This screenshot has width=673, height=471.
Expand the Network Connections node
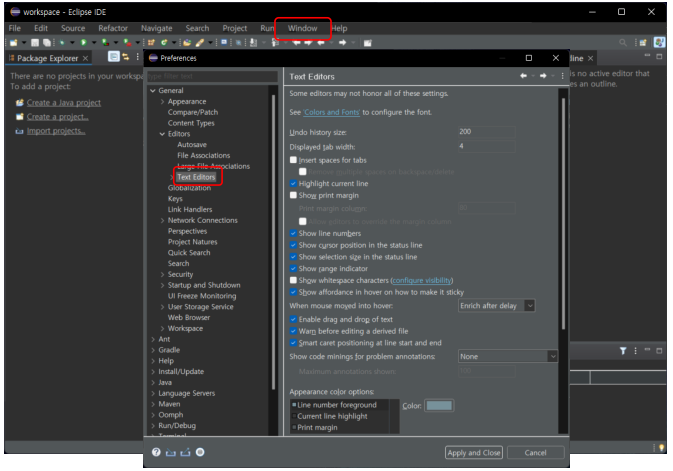(x=162, y=220)
